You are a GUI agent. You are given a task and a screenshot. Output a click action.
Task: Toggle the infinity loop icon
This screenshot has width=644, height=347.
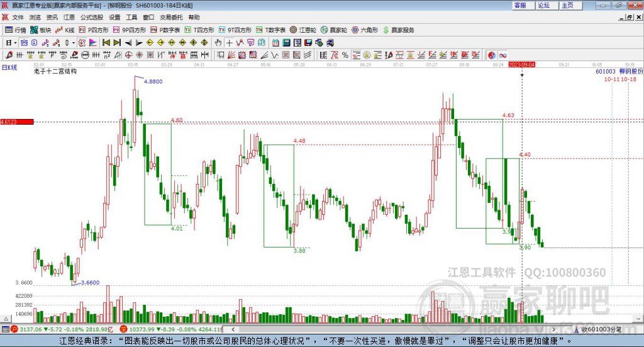[x=502, y=55]
